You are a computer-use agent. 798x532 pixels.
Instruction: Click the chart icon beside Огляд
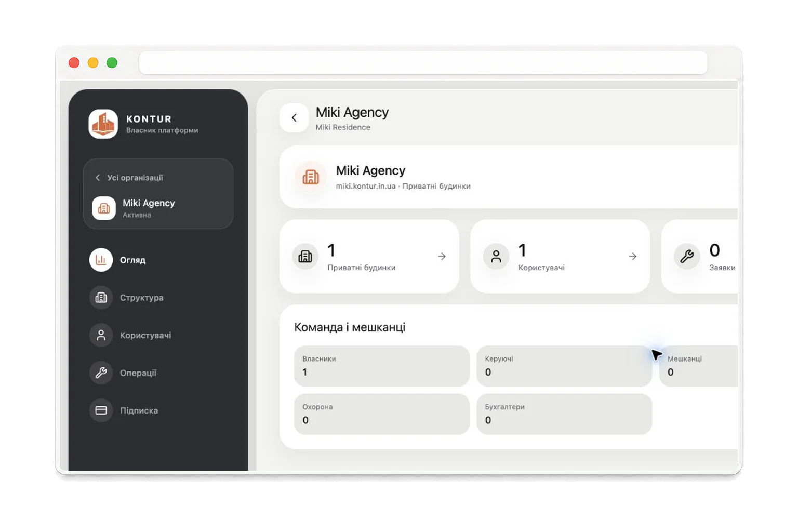[x=101, y=260]
